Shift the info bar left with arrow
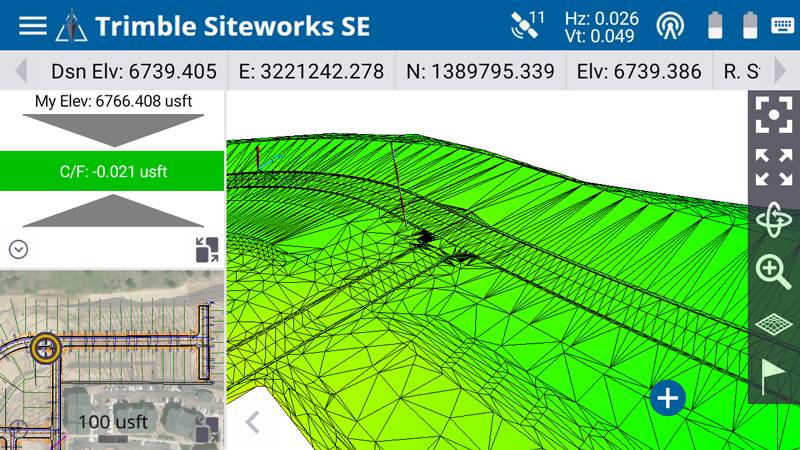 pos(21,71)
